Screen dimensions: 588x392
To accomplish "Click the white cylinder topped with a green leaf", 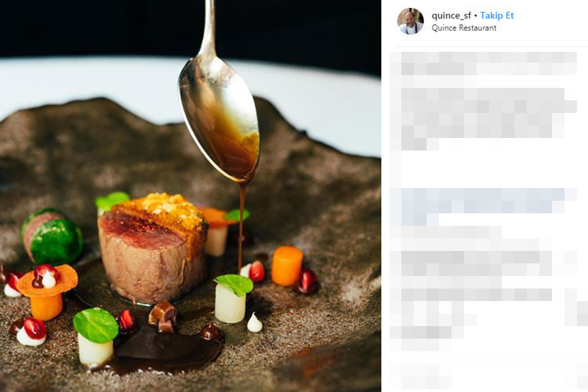I will coord(231,299).
